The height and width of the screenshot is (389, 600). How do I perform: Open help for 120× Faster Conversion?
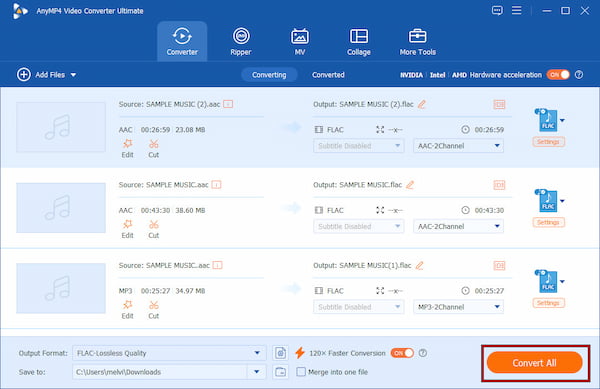coord(423,353)
